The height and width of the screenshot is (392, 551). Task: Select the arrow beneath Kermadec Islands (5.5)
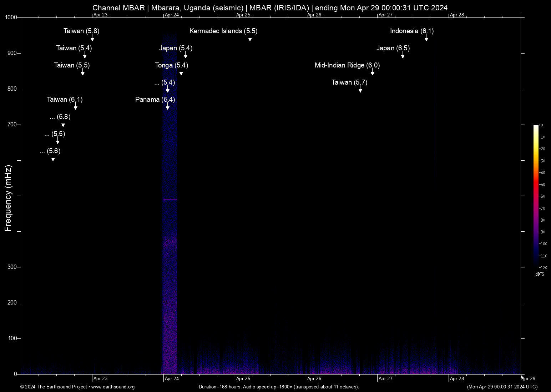250,39
